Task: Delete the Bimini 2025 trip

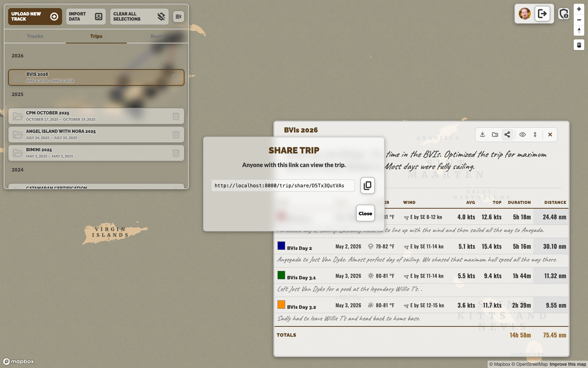Action: point(176,153)
